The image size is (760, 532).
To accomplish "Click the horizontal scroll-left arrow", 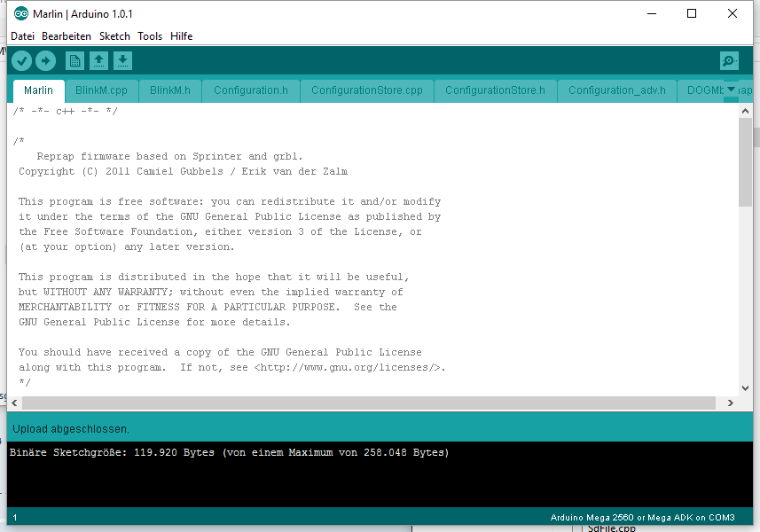I will point(14,403).
